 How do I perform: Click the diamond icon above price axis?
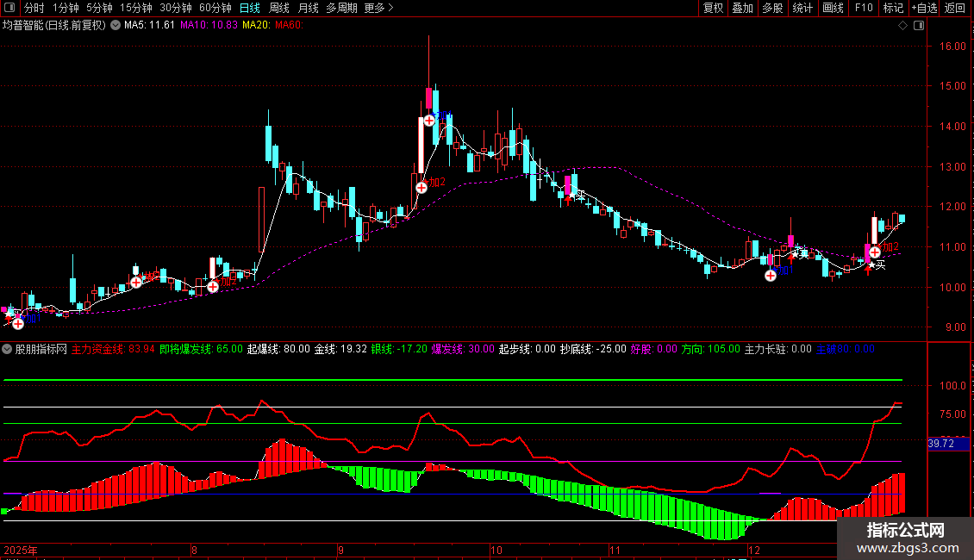(902, 26)
